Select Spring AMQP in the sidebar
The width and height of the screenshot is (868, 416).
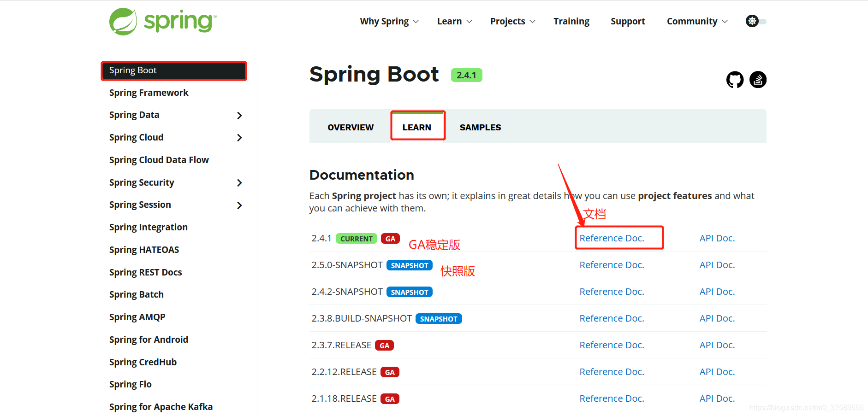(x=137, y=317)
